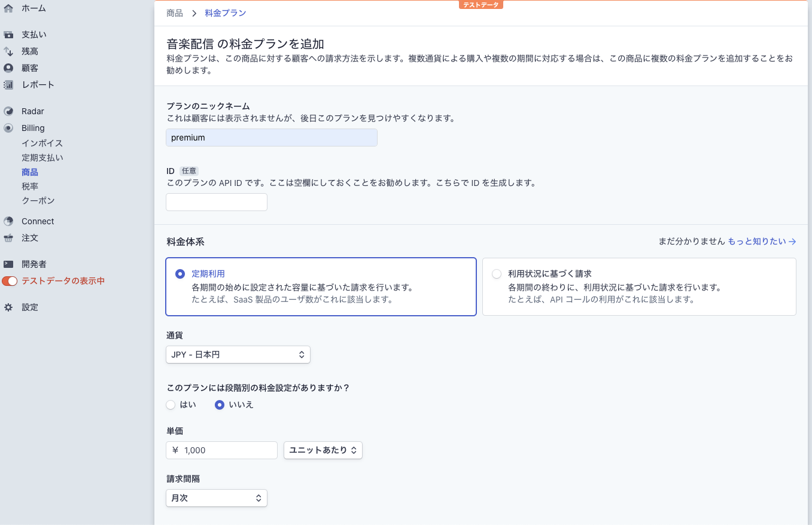Image resolution: width=812 pixels, height=525 pixels.
Task: Open the ユニットあたり dropdown
Action: pyautogui.click(x=323, y=450)
